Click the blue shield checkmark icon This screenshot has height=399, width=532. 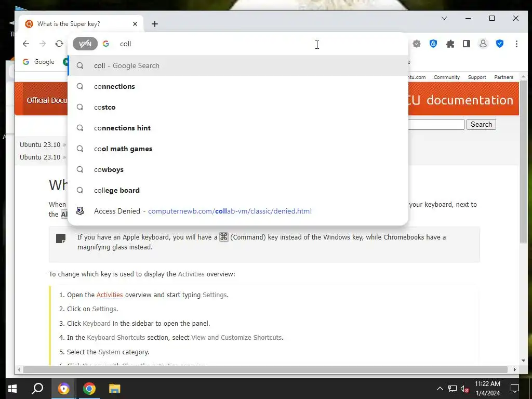500,44
